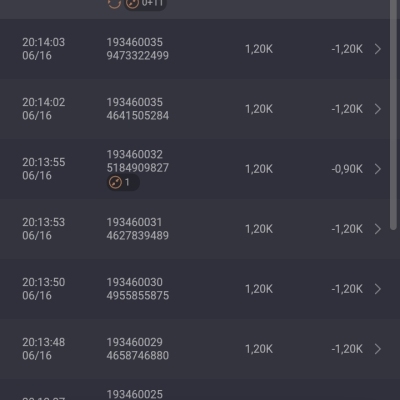Expand arrow on the 20:13:48 entry
The height and width of the screenshot is (400, 400).
[378, 349]
